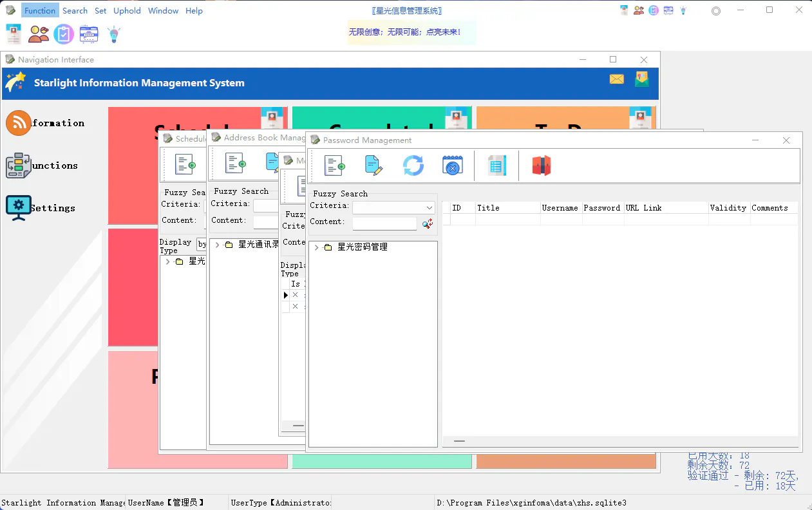Open Settings via the monitor gear icon
Image resolution: width=812 pixels, height=510 pixels.
click(19, 208)
